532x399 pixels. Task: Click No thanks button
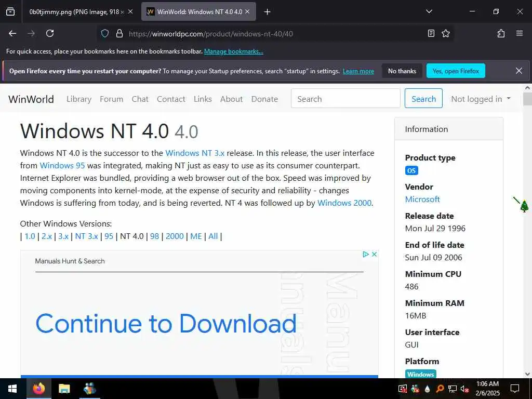[x=402, y=71]
